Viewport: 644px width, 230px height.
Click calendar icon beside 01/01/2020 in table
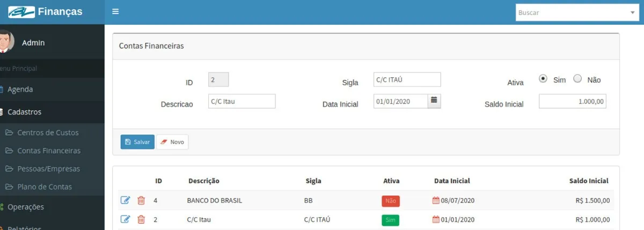click(x=436, y=219)
